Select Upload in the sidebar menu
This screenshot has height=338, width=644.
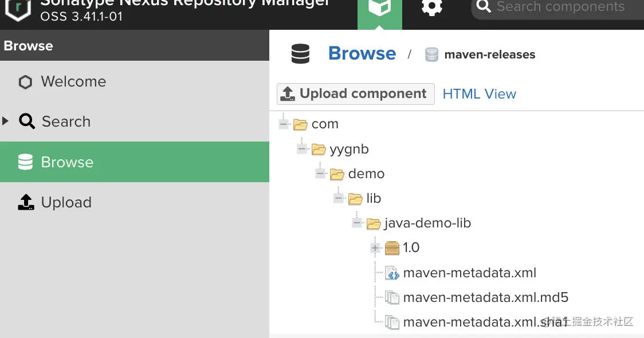66,202
